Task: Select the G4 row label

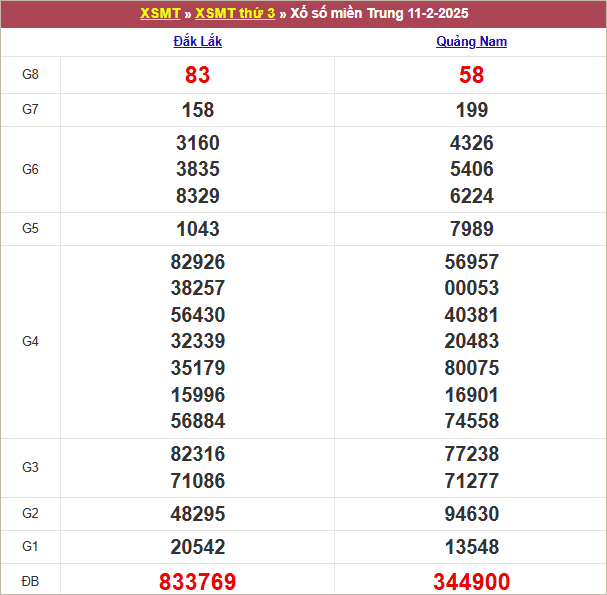Action: point(30,341)
